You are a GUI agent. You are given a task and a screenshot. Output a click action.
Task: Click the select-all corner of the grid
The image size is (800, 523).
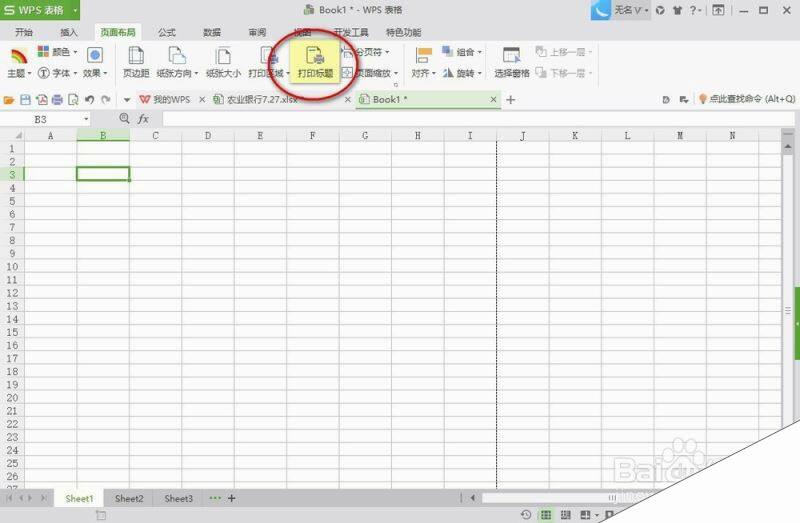click(x=17, y=135)
